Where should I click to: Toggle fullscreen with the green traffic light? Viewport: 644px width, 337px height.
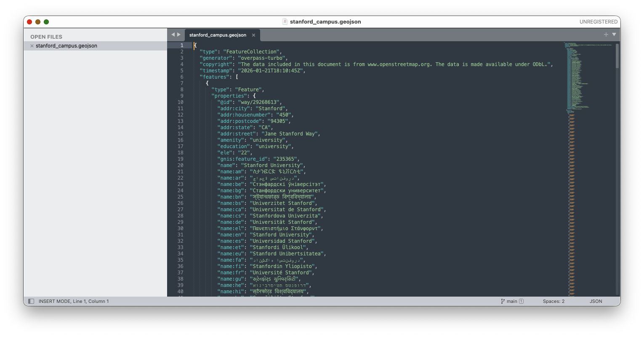point(46,21)
